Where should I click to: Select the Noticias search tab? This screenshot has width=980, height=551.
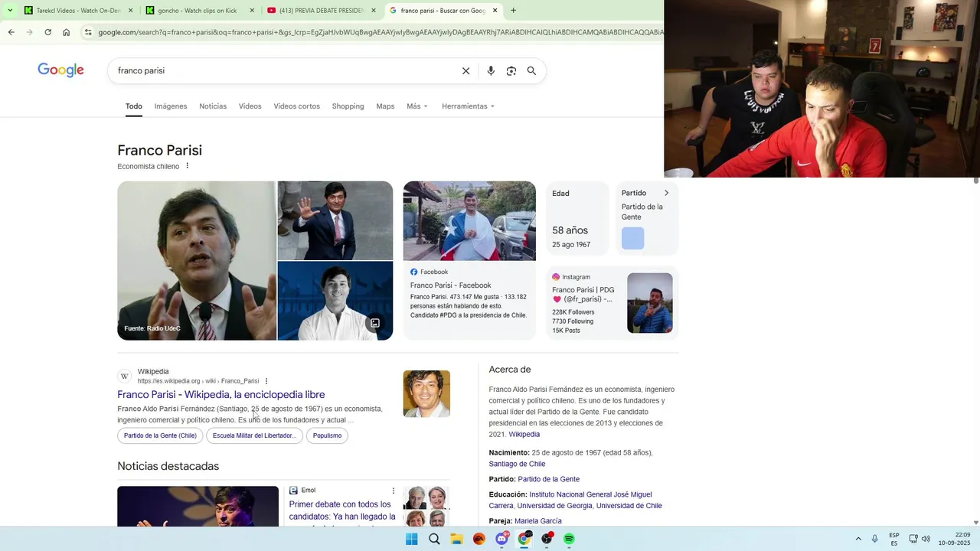(213, 106)
